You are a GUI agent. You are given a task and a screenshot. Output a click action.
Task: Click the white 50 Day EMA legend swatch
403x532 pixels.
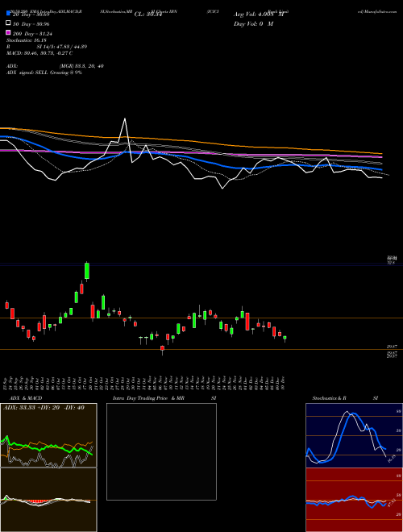(8, 23)
